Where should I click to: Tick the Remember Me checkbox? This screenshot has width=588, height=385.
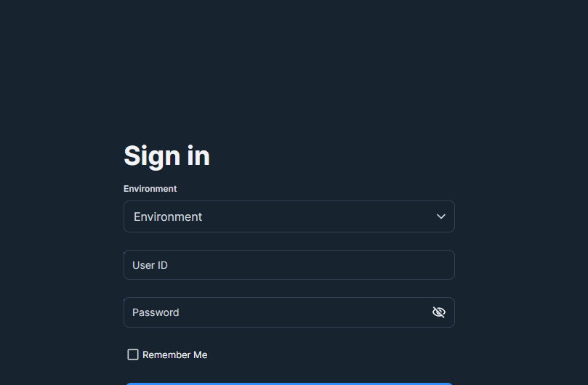coord(133,354)
